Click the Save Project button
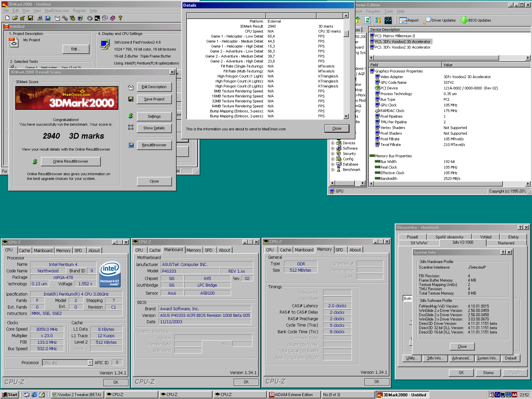Screen dimensions: 532x399 coord(154,99)
